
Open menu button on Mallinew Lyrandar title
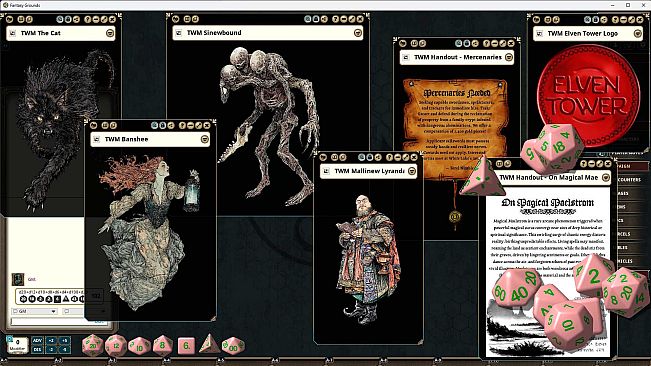point(412,171)
